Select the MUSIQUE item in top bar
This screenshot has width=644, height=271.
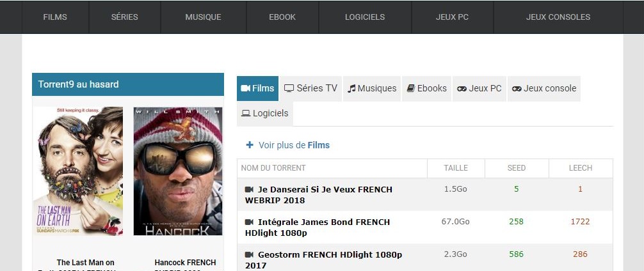pos(204,17)
